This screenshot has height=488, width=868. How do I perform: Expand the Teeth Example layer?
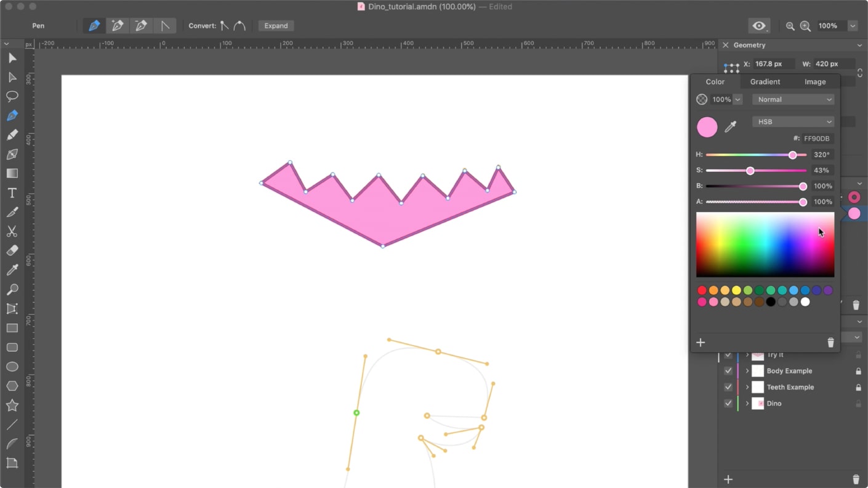click(747, 387)
